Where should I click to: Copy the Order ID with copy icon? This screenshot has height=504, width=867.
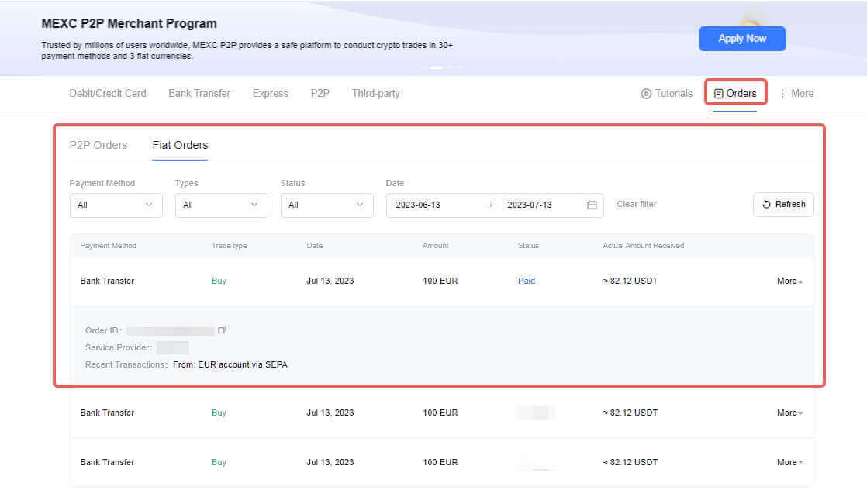222,330
